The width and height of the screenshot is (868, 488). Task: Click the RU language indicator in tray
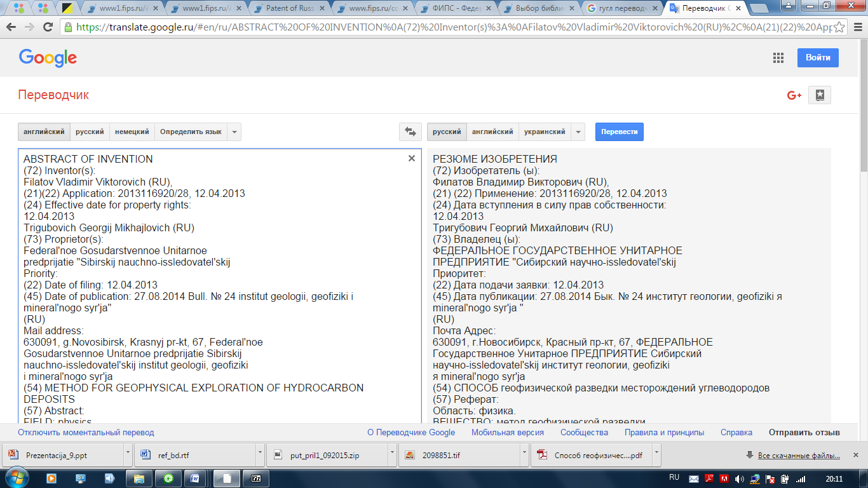coord(674,477)
